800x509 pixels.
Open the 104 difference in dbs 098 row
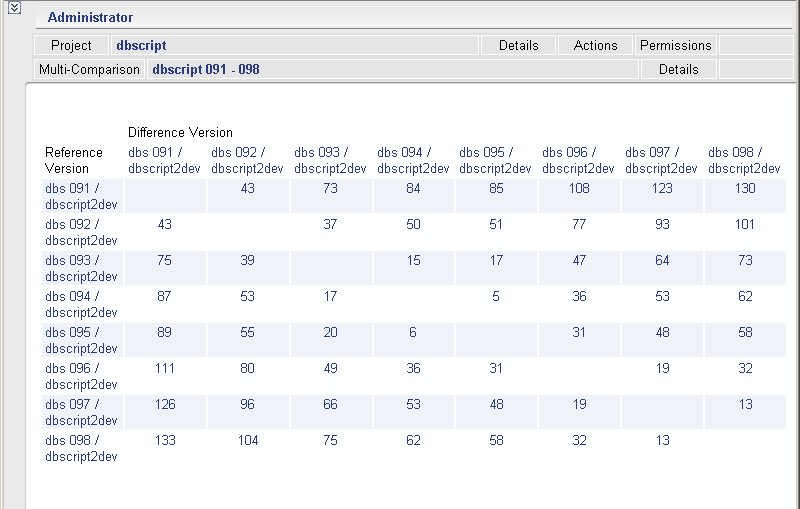click(x=248, y=441)
